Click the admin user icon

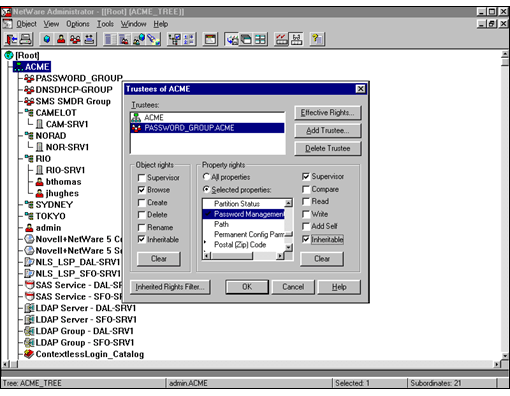click(x=29, y=228)
